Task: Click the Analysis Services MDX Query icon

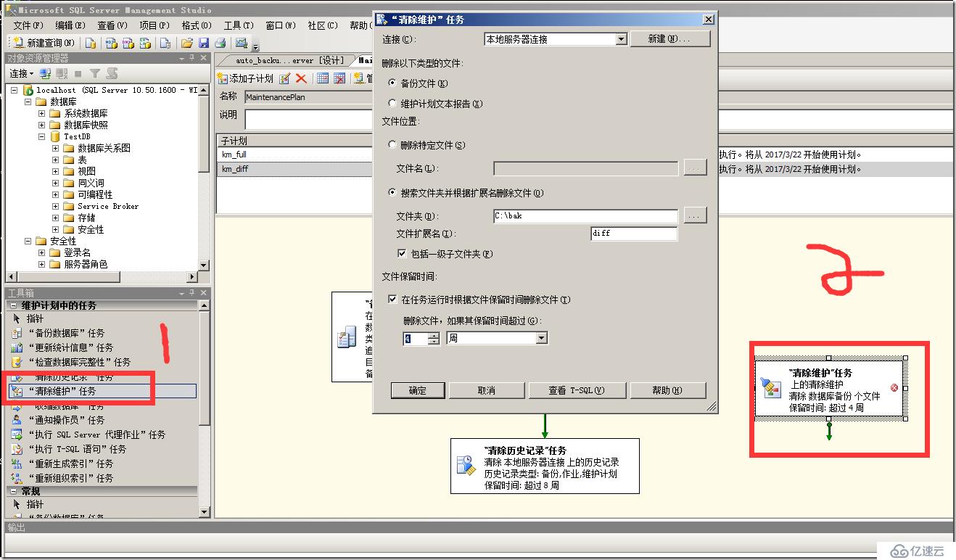Action: point(112,43)
